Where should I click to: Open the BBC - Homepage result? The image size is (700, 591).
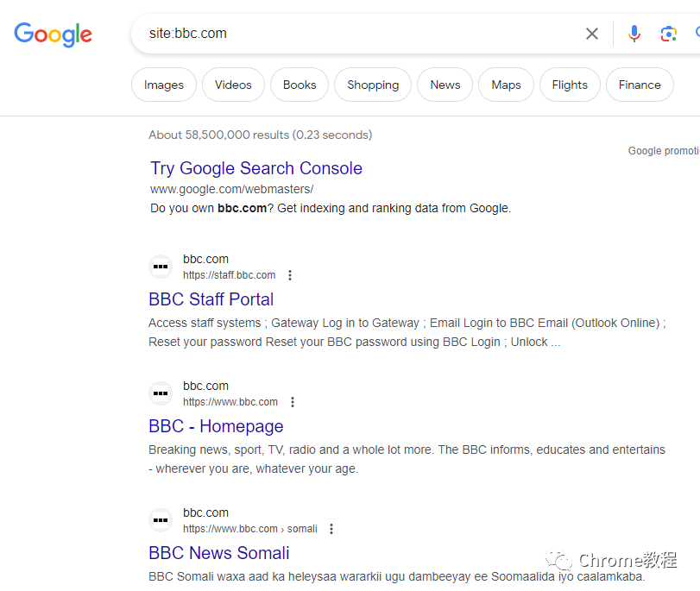[x=216, y=426]
